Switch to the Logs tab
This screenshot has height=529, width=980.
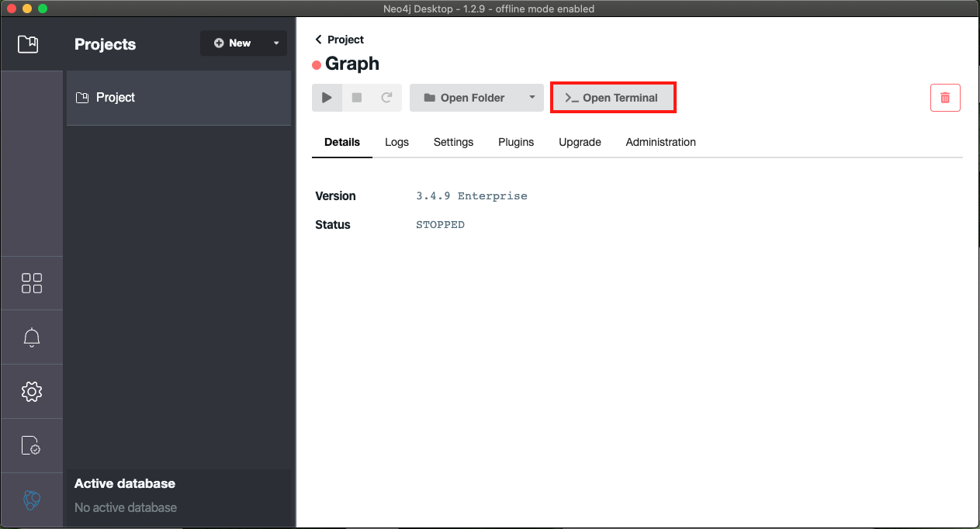[397, 142]
